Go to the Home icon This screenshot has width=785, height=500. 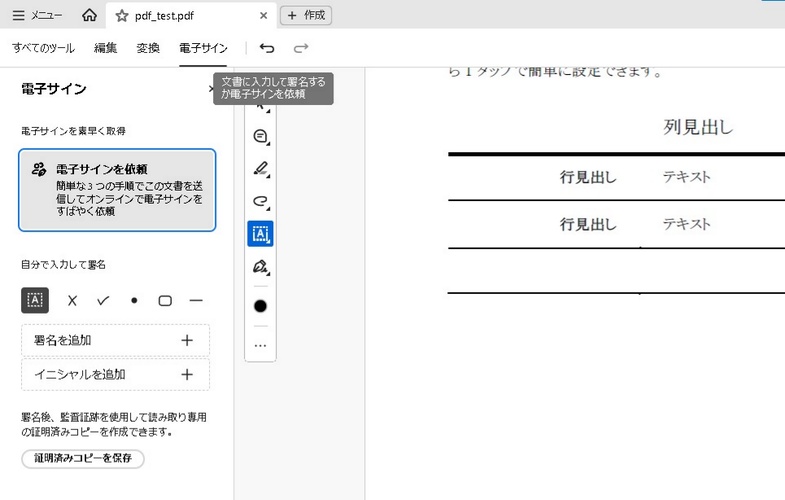tap(89, 16)
